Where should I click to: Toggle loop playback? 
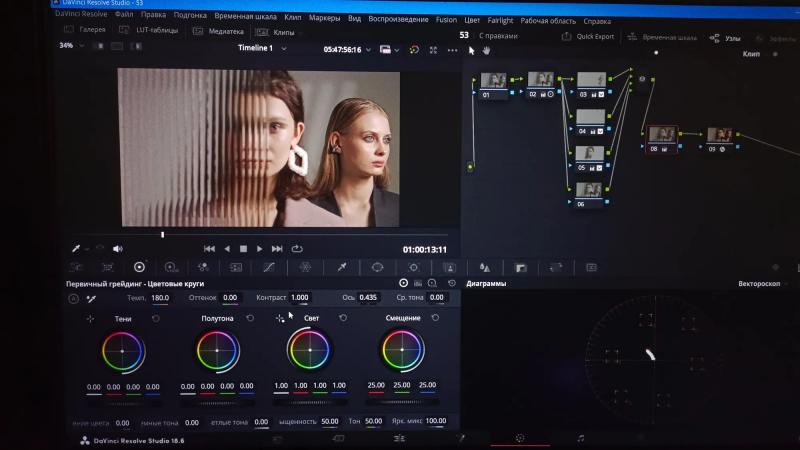point(297,248)
